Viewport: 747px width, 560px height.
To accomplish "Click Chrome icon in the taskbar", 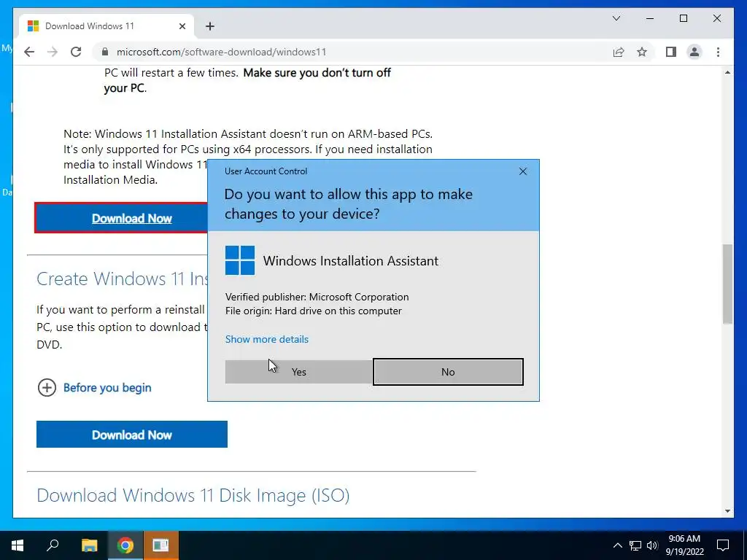I will pos(125,545).
